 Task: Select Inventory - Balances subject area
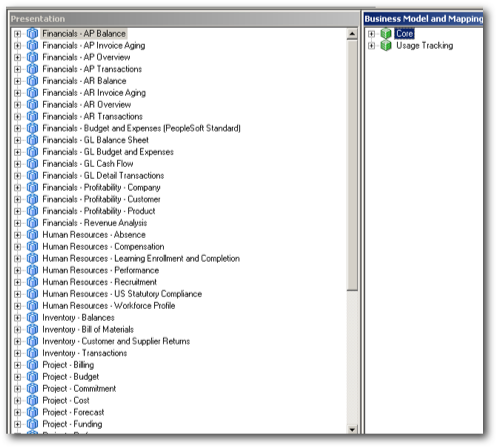pyautogui.click(x=78, y=318)
